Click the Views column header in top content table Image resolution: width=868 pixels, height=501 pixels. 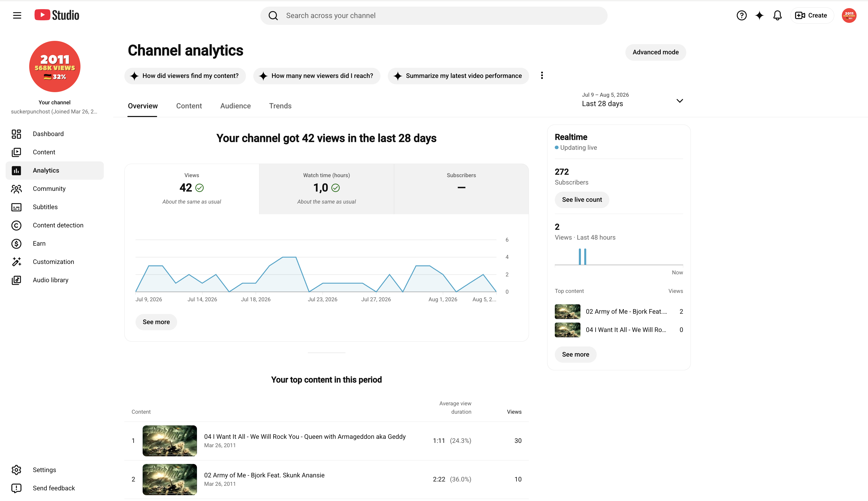point(514,412)
